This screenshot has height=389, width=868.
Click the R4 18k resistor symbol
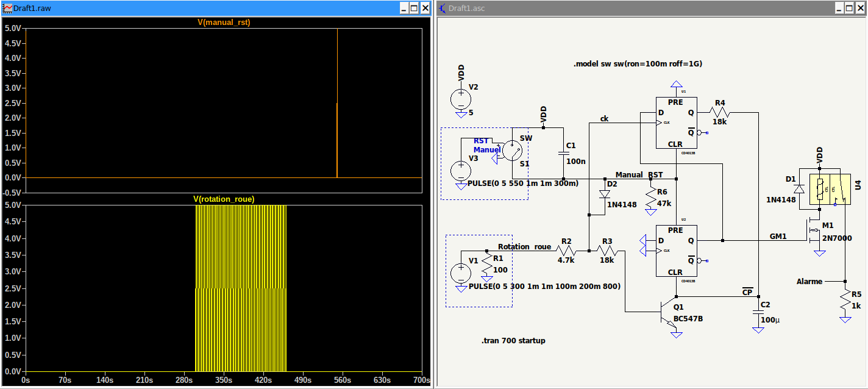[x=720, y=113]
